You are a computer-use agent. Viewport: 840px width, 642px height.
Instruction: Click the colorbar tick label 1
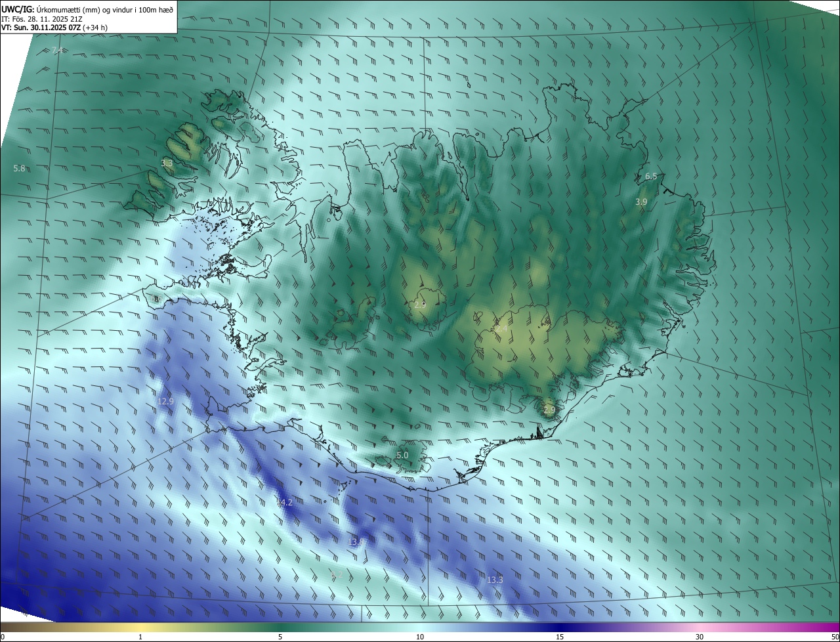pos(140,637)
